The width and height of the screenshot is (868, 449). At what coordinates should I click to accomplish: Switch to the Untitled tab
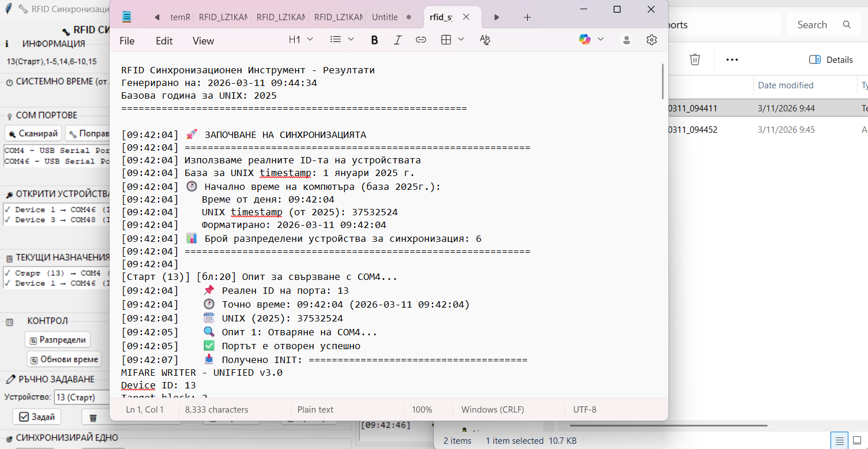point(385,17)
